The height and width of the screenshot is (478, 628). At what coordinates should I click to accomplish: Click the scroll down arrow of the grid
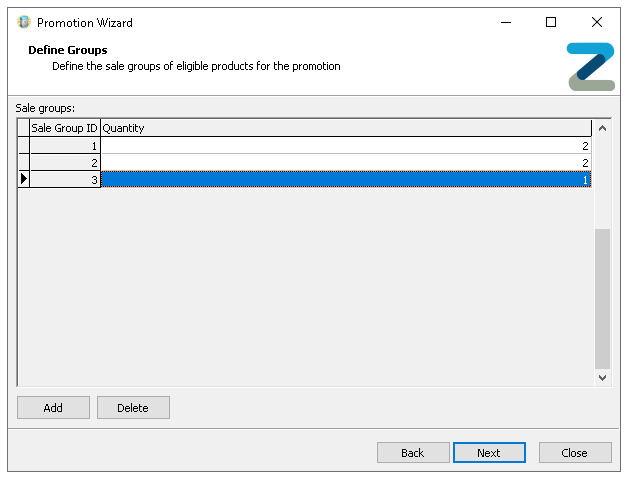[602, 378]
